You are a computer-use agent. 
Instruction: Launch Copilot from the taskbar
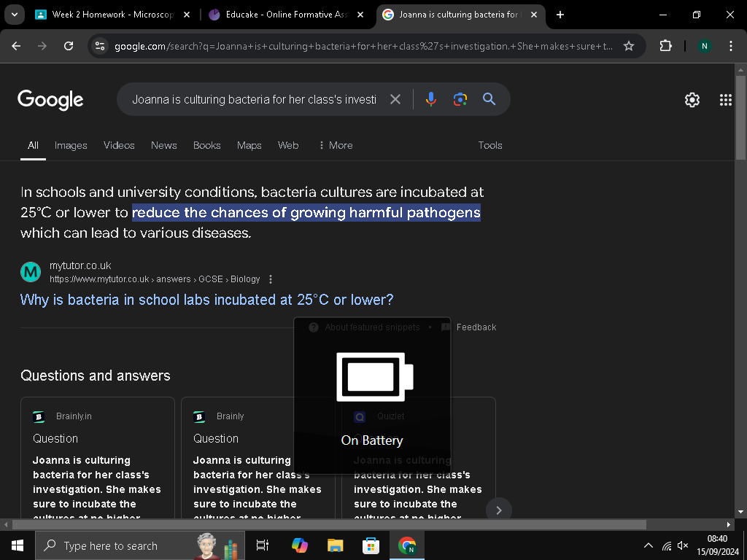pyautogui.click(x=300, y=545)
